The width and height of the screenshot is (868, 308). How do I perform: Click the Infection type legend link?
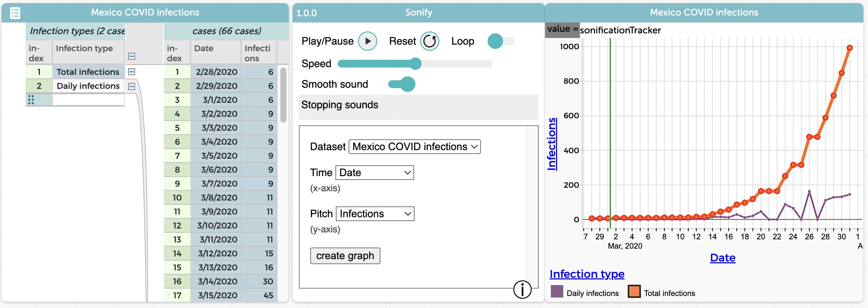point(587,274)
